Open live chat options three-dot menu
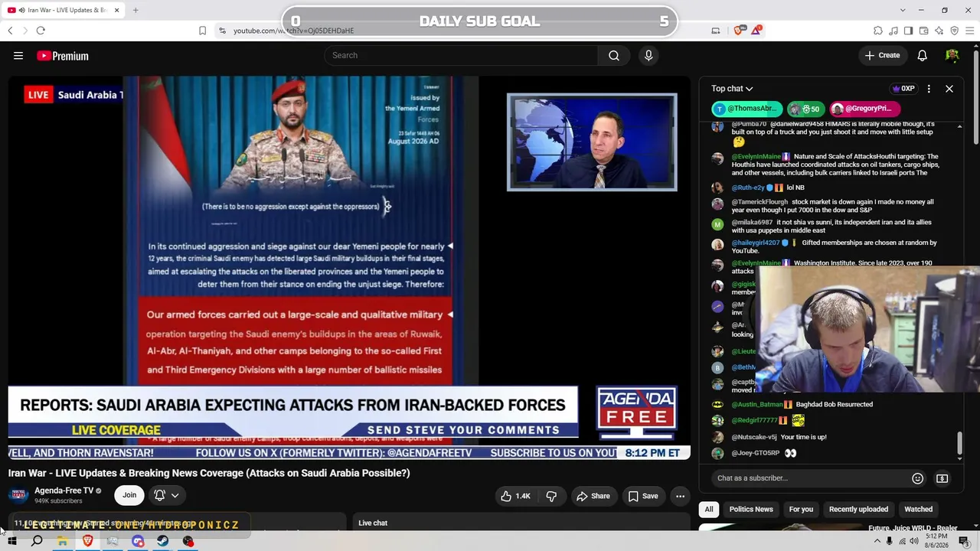 929,89
